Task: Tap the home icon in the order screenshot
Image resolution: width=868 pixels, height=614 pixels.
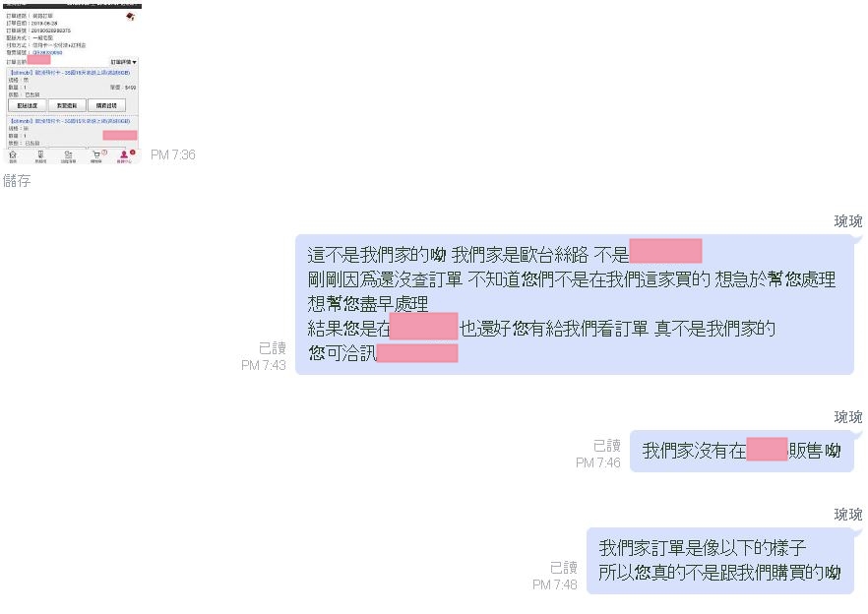Action: 13,156
